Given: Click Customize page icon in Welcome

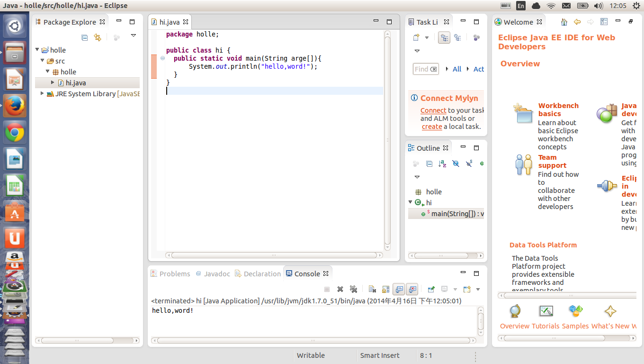Looking at the screenshot, I should point(604,22).
